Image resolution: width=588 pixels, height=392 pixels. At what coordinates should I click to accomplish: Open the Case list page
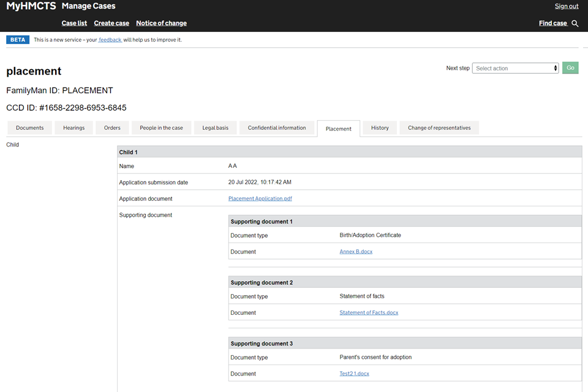pyautogui.click(x=74, y=23)
